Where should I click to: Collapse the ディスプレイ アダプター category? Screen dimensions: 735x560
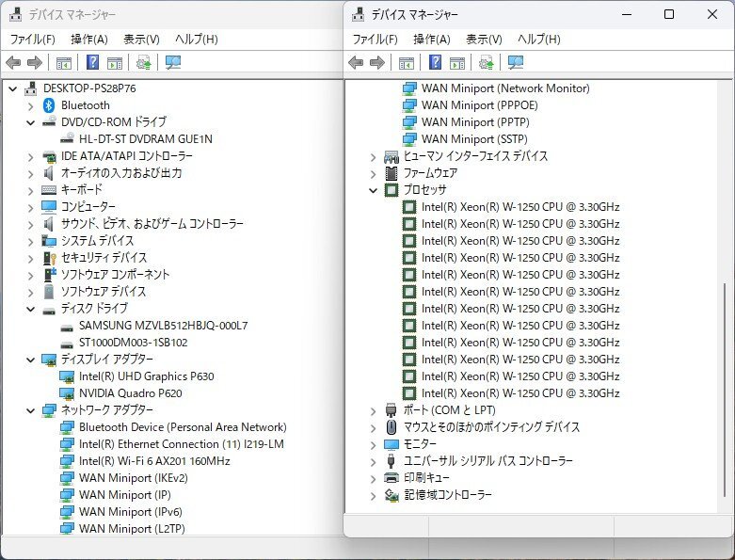click(x=30, y=360)
